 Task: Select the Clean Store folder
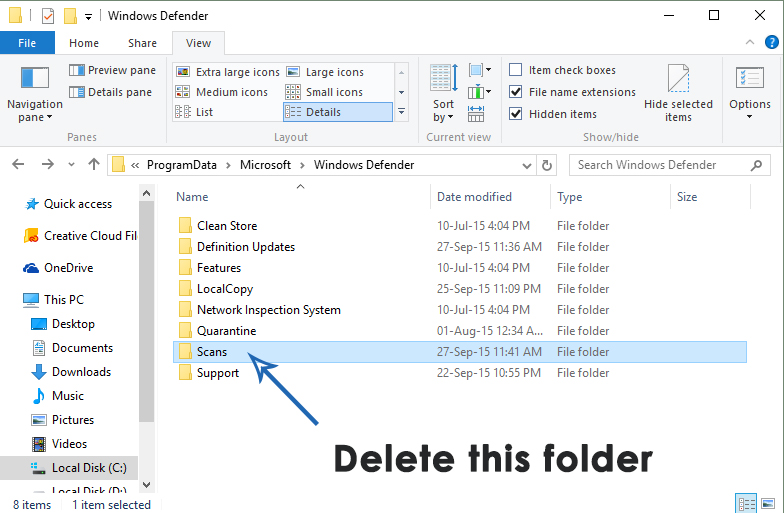pyautogui.click(x=460, y=226)
